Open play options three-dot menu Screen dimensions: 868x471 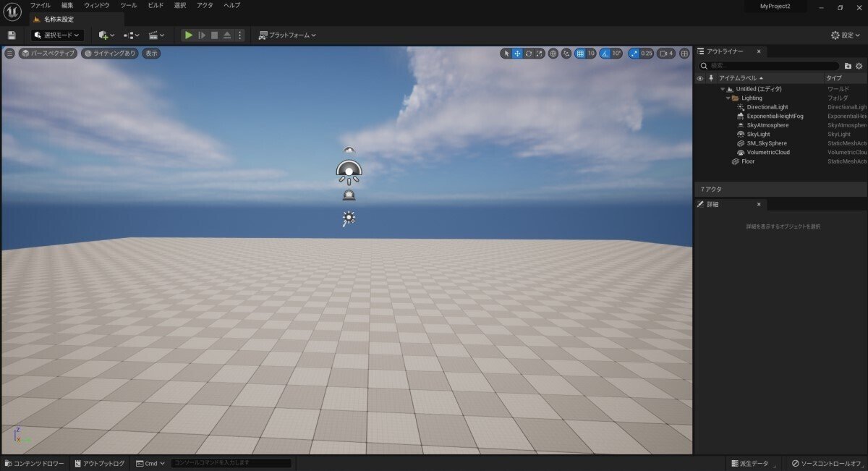pos(240,35)
